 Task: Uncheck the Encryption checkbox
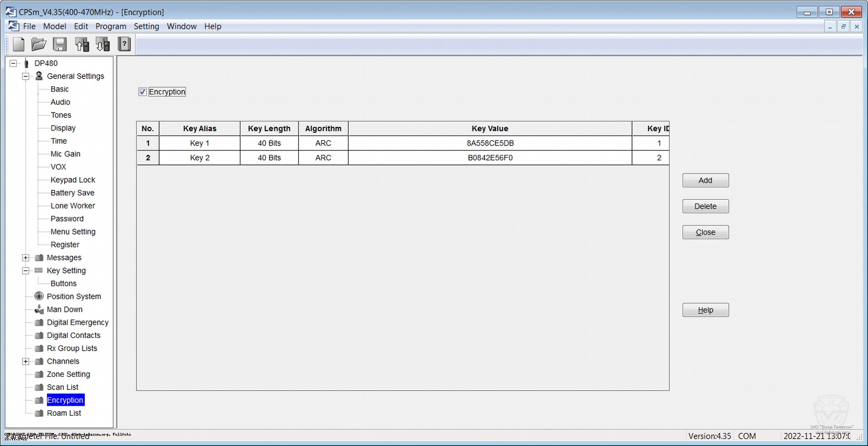[x=143, y=92]
